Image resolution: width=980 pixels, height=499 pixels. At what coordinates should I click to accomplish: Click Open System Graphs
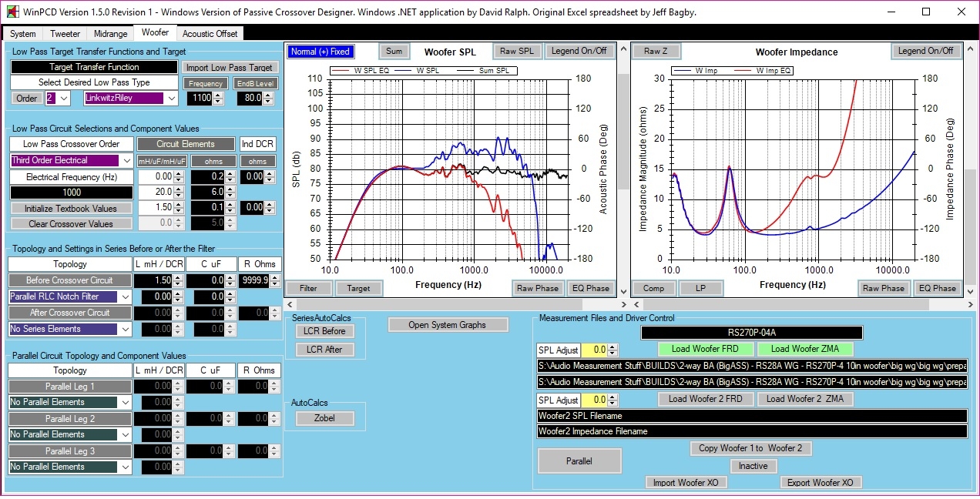click(x=448, y=325)
